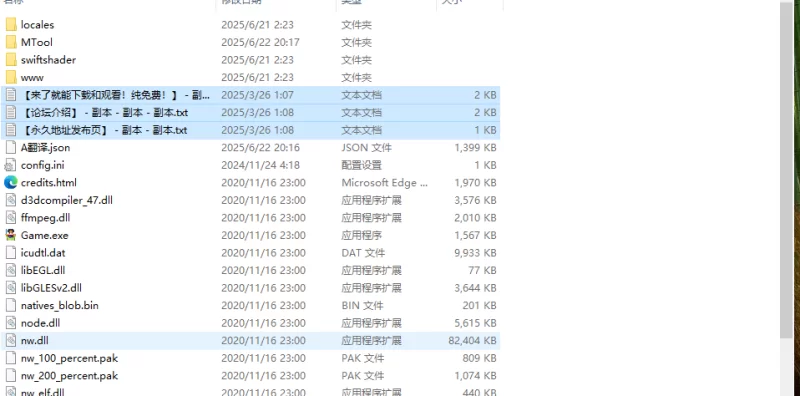
Task: Click the Game.exe application icon
Action: tap(11, 235)
